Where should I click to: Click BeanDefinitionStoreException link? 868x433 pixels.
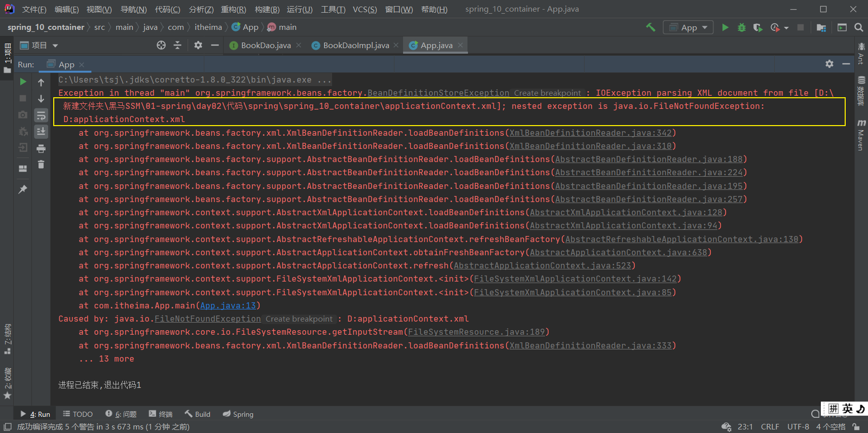click(x=438, y=93)
